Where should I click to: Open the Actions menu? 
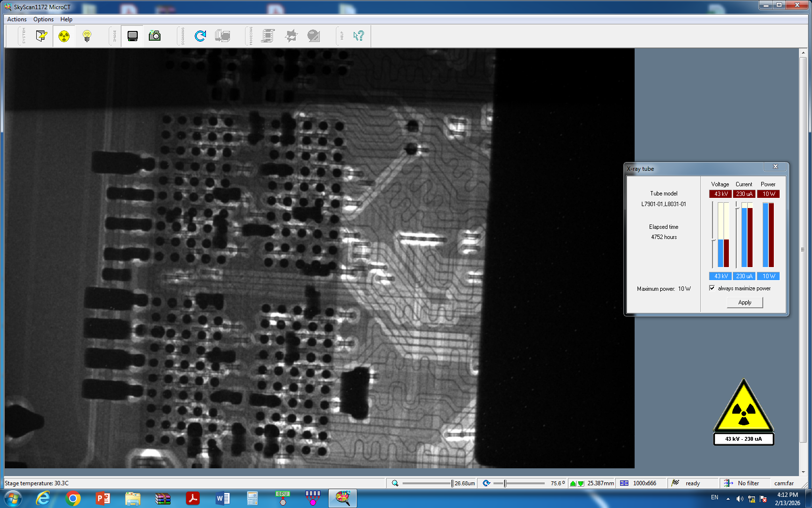[17, 19]
